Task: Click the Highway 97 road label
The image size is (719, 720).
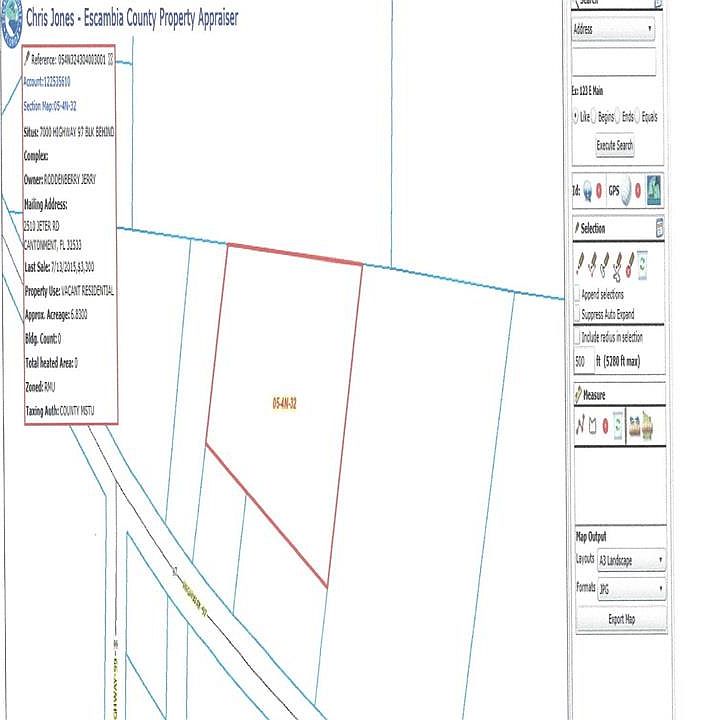Action: (x=195, y=599)
